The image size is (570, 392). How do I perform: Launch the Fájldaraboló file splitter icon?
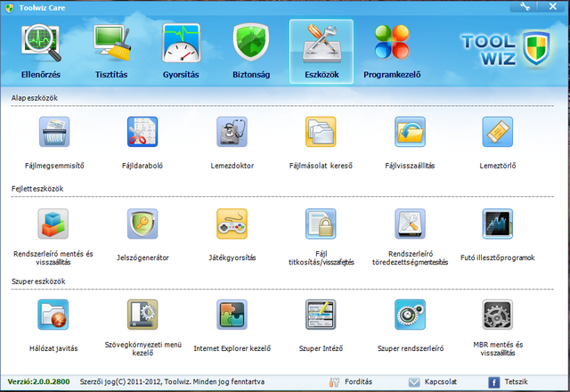(x=142, y=132)
